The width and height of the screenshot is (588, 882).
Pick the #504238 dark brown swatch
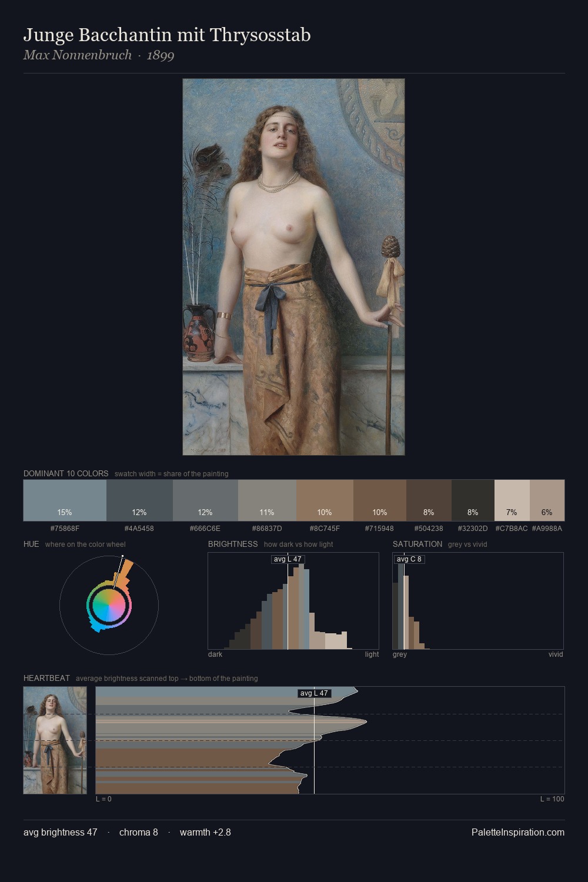click(x=429, y=500)
